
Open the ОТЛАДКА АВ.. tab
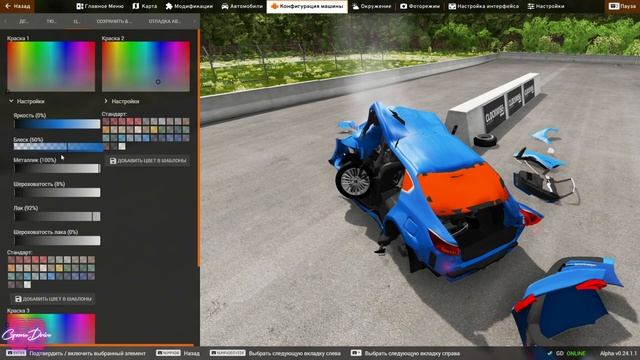(x=164, y=21)
